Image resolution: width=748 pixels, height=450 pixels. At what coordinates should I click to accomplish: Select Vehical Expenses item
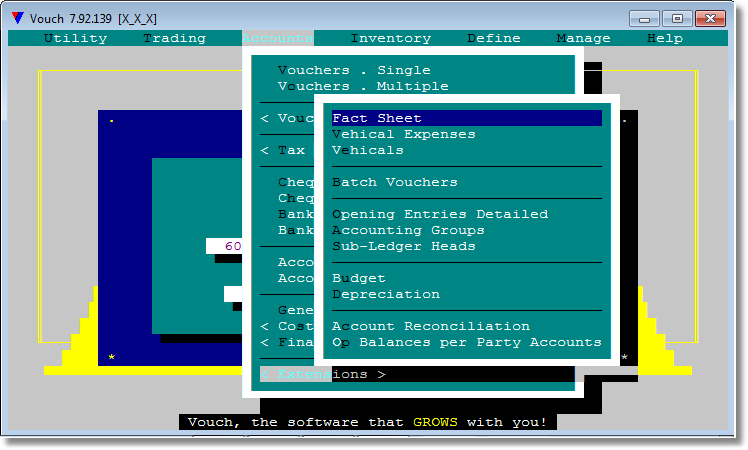click(404, 135)
